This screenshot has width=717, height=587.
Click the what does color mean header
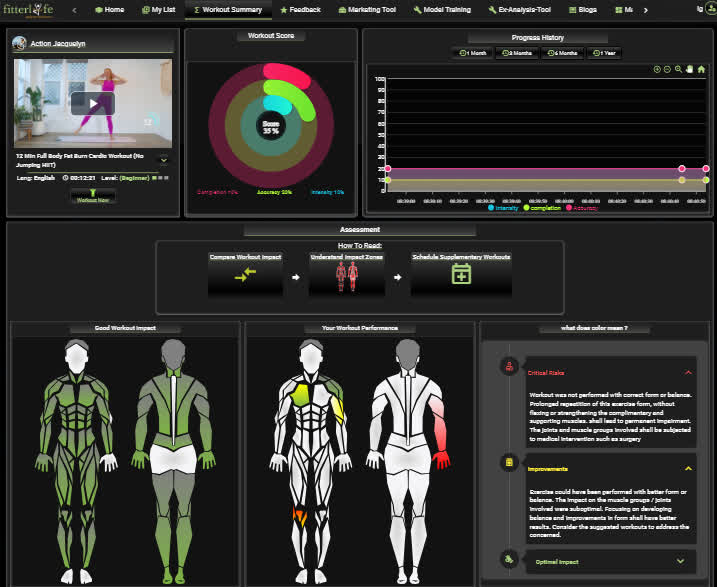pos(594,328)
